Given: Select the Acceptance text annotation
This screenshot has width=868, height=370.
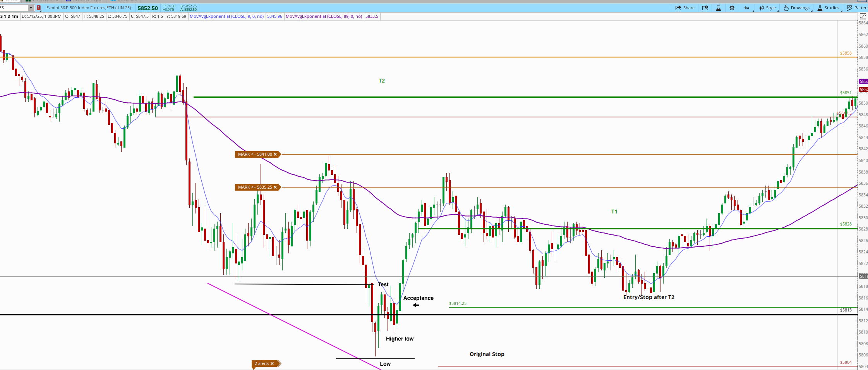Looking at the screenshot, I should [419, 298].
